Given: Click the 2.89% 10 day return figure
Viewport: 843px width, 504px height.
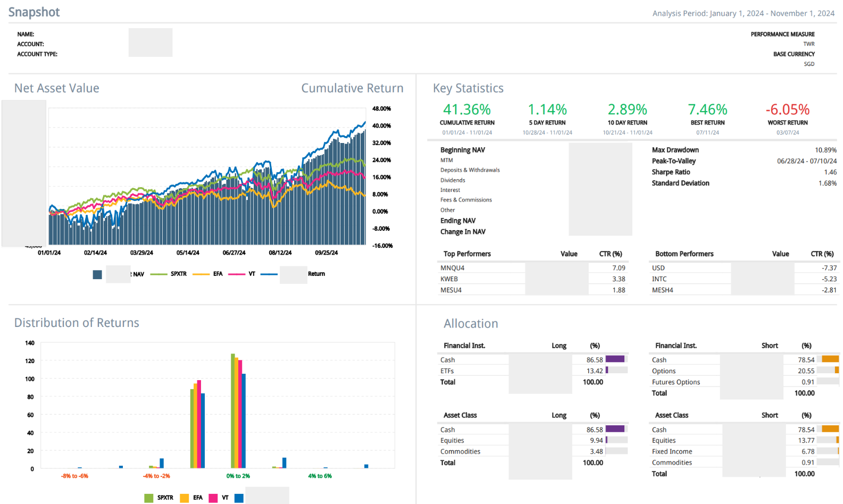Looking at the screenshot, I should tap(628, 110).
